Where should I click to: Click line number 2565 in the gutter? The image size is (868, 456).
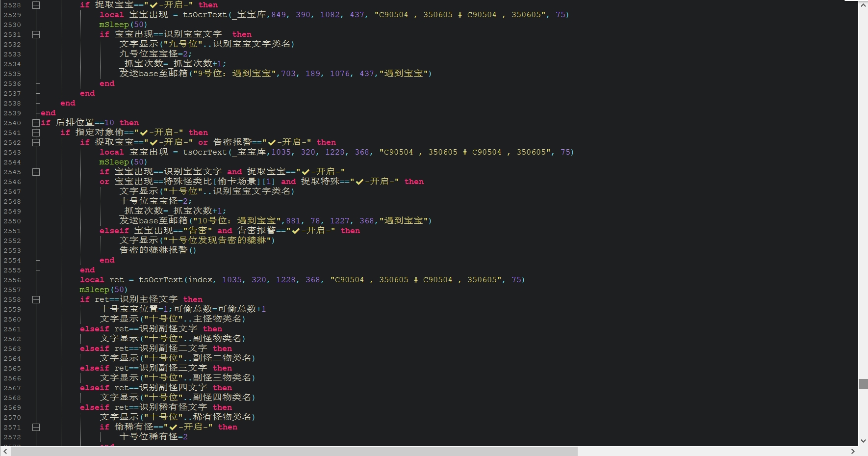click(12, 368)
